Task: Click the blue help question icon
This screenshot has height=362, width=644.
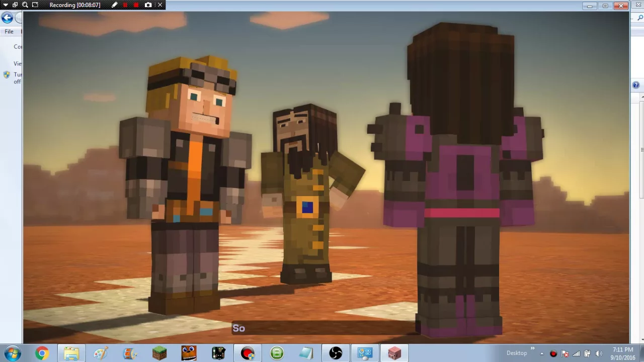Action: (636, 85)
